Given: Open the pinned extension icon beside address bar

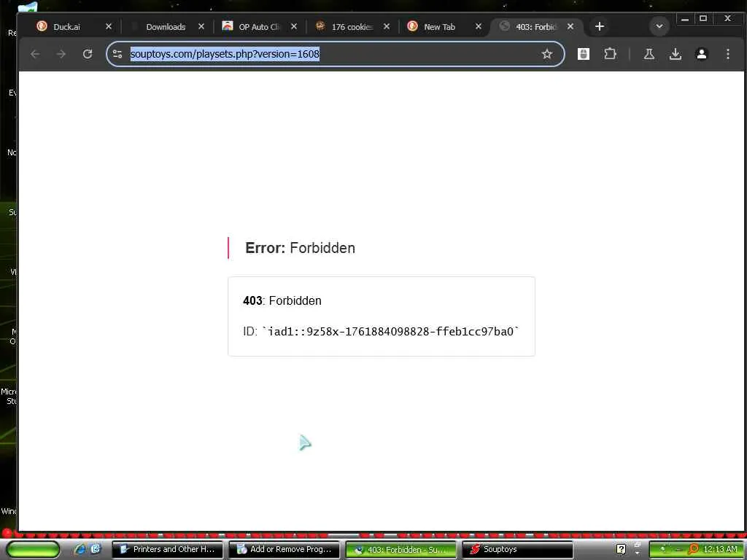Looking at the screenshot, I should click(583, 54).
